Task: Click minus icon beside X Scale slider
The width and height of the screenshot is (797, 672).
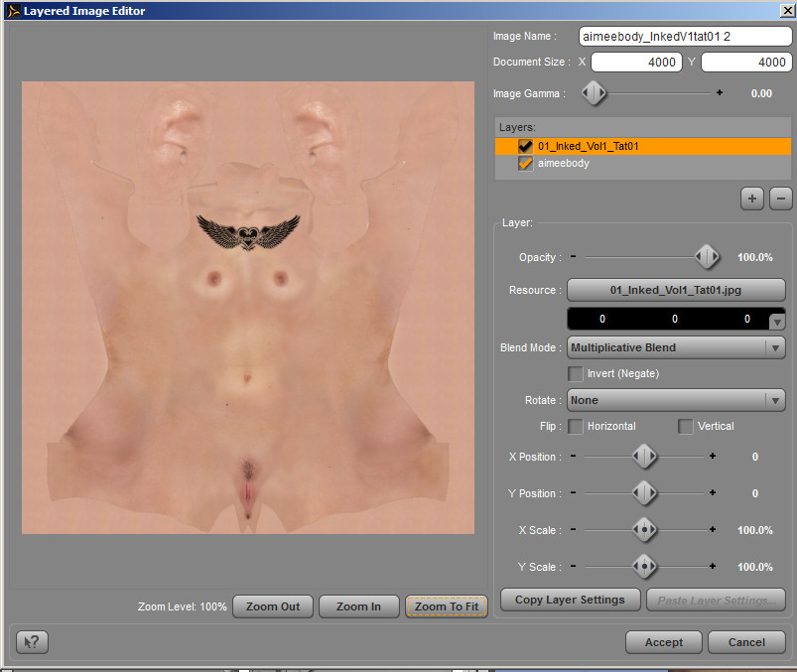Action: (573, 529)
